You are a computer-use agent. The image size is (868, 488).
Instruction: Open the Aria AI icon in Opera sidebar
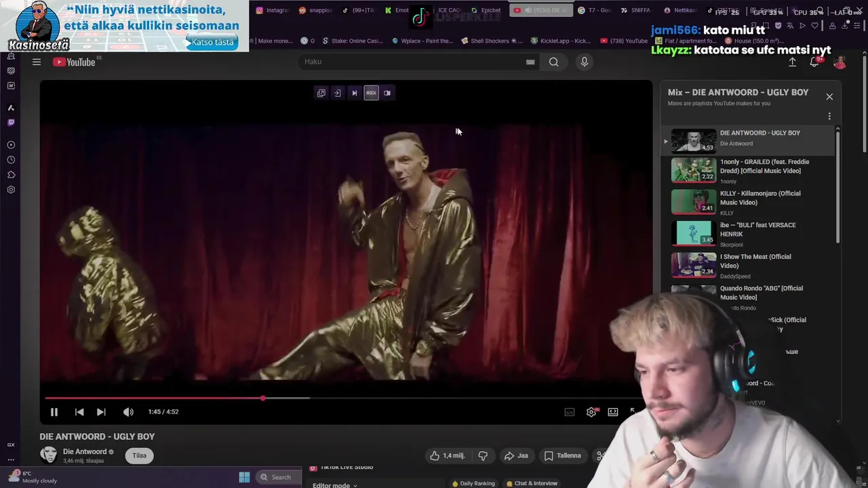tap(11, 108)
